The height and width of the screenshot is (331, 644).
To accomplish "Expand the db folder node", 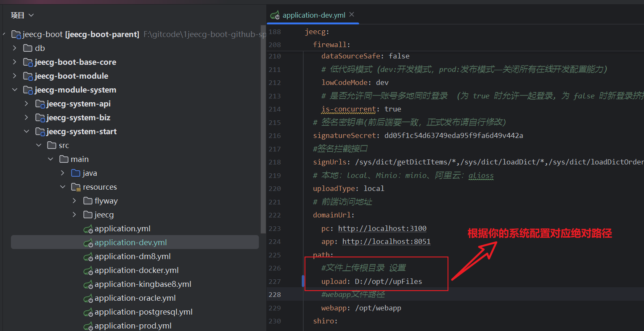I will pos(15,48).
